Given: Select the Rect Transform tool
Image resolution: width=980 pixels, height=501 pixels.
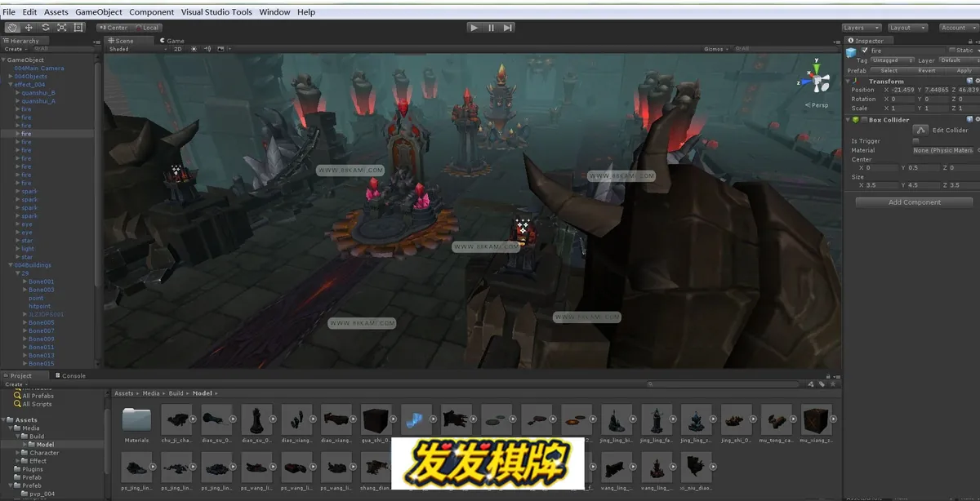Looking at the screenshot, I should [x=78, y=27].
